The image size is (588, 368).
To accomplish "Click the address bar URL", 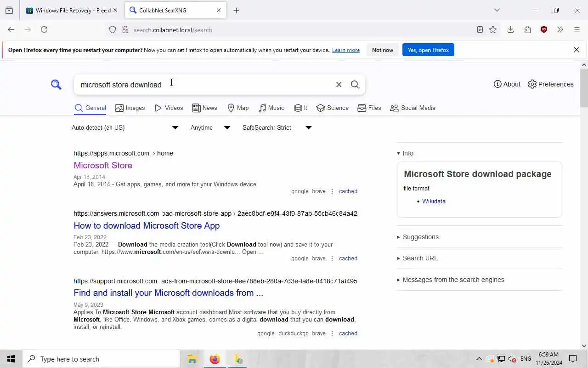I will click(173, 30).
